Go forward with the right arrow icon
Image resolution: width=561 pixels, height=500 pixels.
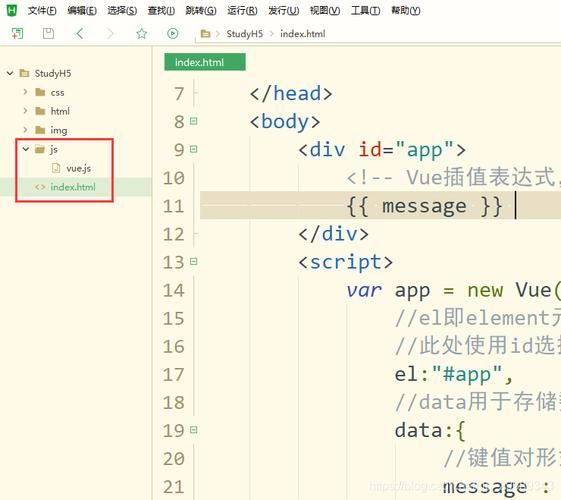pos(110,34)
